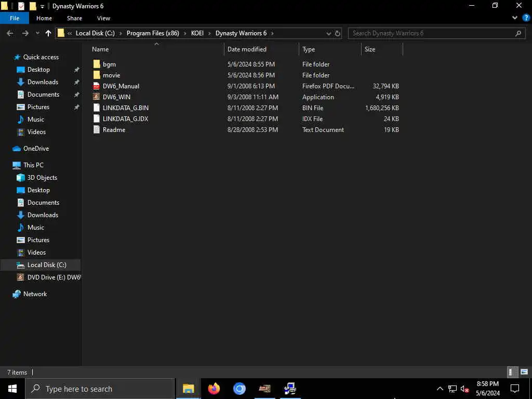This screenshot has height=399, width=532.
Task: Switch to details view layout icon
Action: (x=512, y=372)
